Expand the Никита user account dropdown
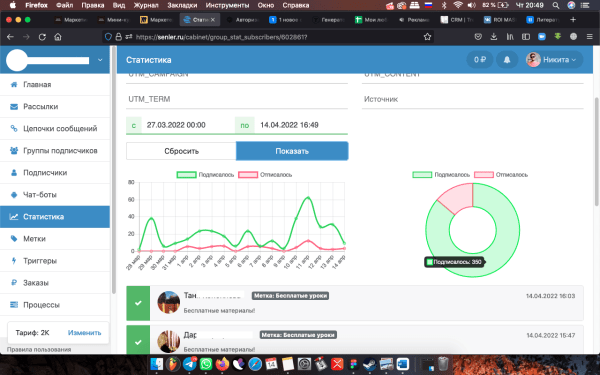 (x=554, y=60)
